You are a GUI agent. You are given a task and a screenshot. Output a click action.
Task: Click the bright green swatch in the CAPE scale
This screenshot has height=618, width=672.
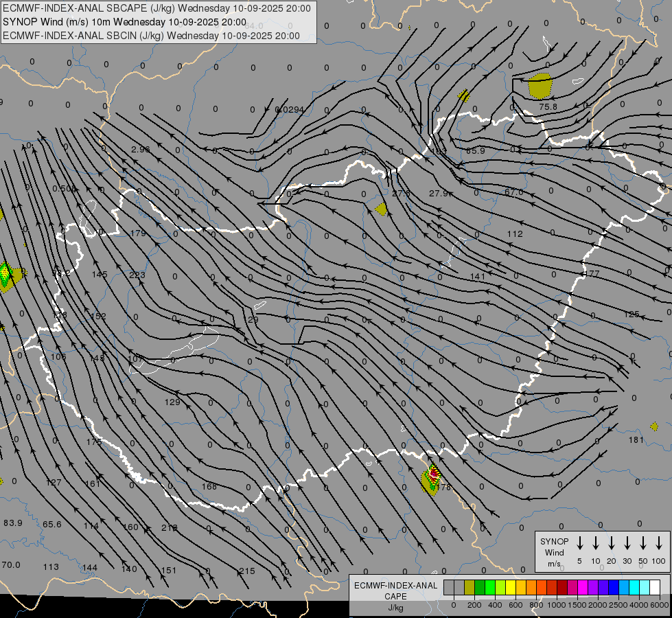[490, 587]
